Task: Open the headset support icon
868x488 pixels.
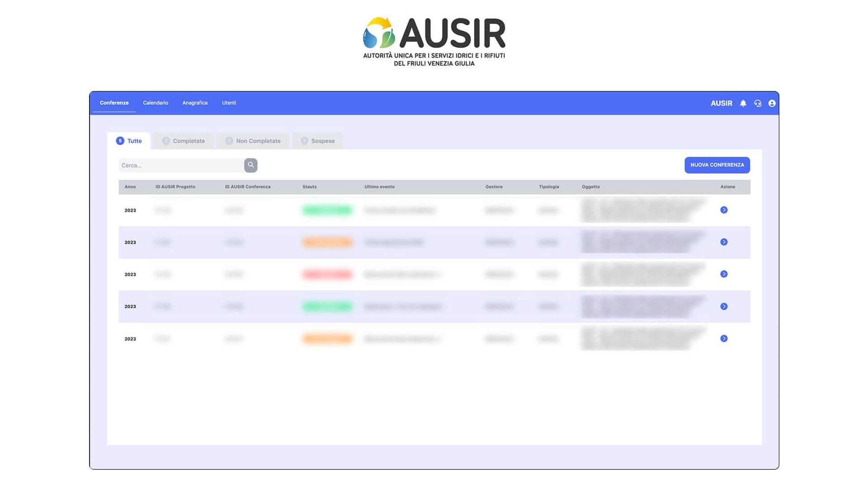Action: (x=758, y=103)
